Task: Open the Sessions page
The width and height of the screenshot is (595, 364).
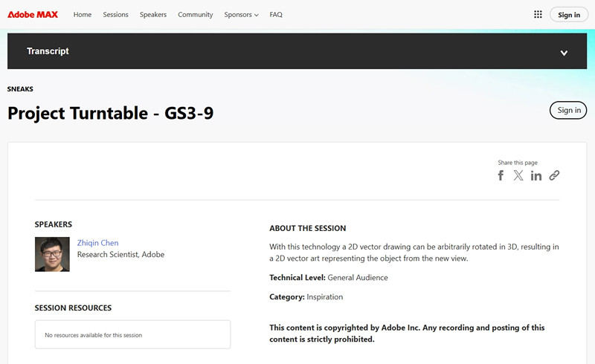Action: point(116,14)
